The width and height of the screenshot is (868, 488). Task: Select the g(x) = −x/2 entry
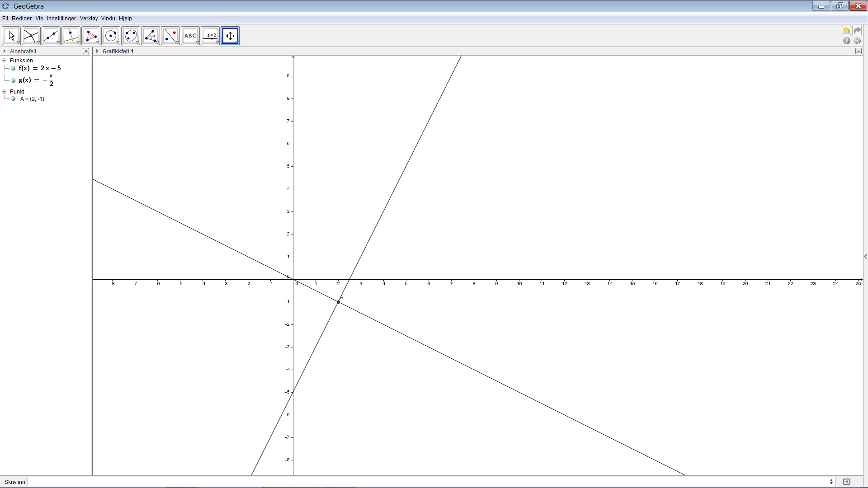tap(36, 80)
